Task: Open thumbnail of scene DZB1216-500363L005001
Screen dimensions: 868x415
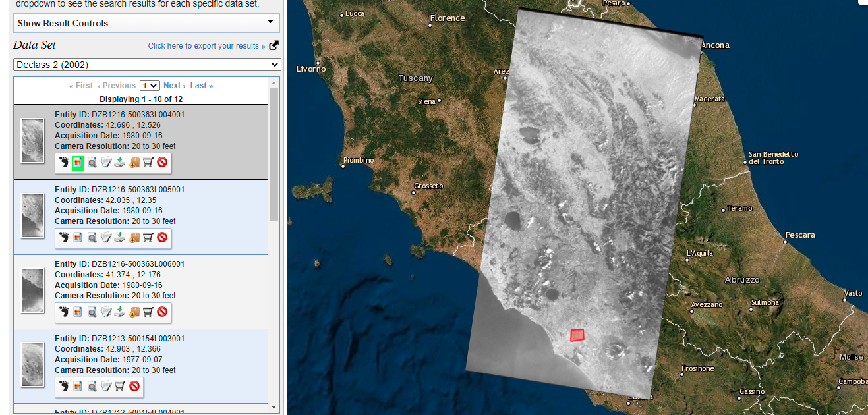Action: 32,215
